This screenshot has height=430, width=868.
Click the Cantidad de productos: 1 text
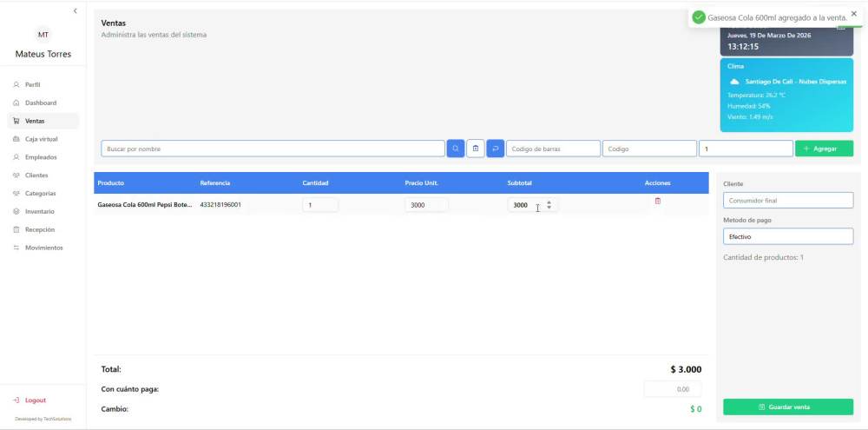(763, 258)
